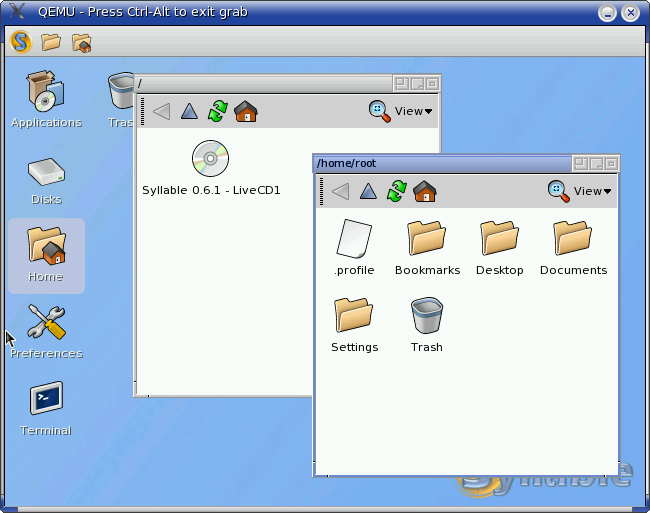Screen dimensions: 650x513
Task: Open the Trash in /home/root window
Action: tap(427, 316)
